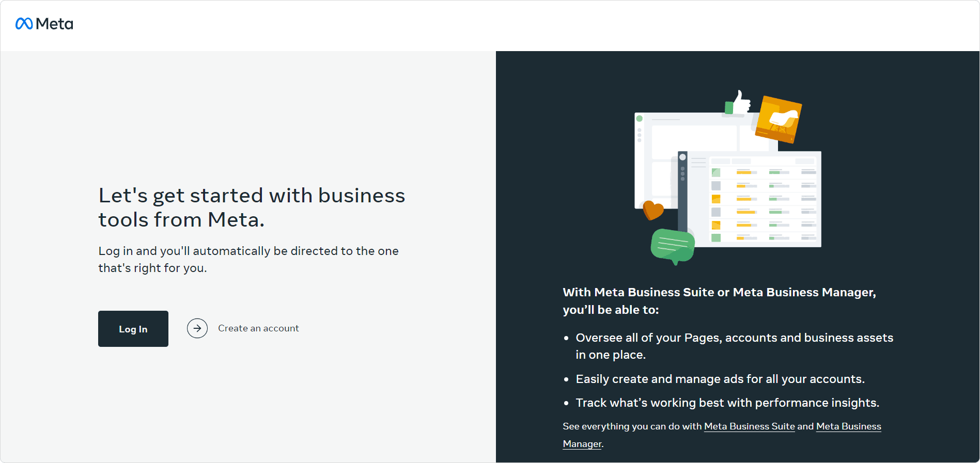Click the "Log in and you'll automatically" subtext
Screen dimensions: 980x463
coord(248,259)
